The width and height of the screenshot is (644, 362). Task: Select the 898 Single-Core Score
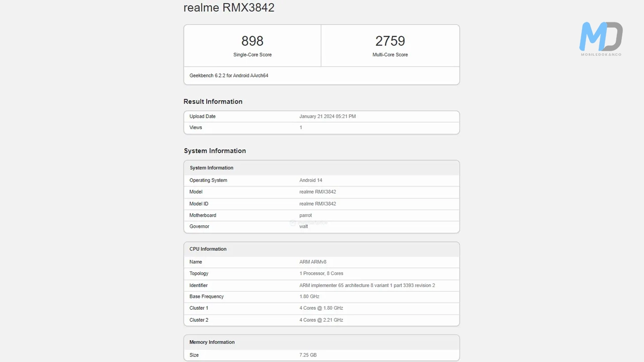(x=252, y=41)
